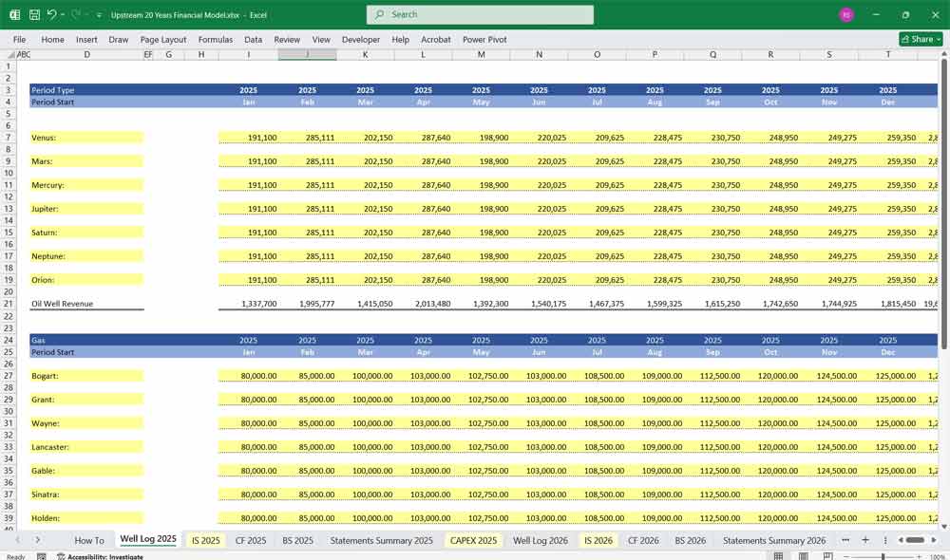Click the Excel logo icon
Image resolution: width=950 pixels, height=560 pixels.
14,14
